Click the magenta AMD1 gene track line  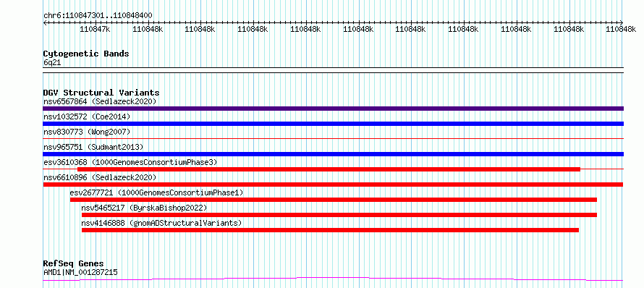pyautogui.click(x=333, y=279)
